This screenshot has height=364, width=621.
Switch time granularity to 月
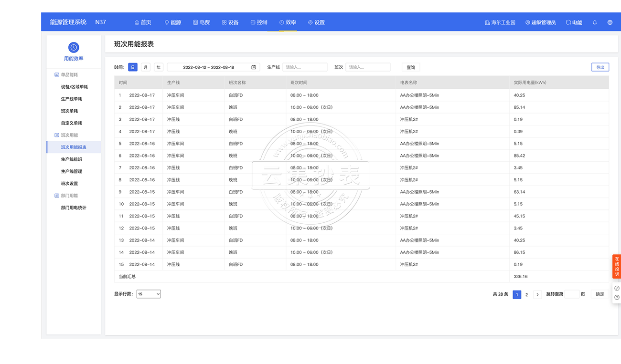click(146, 67)
